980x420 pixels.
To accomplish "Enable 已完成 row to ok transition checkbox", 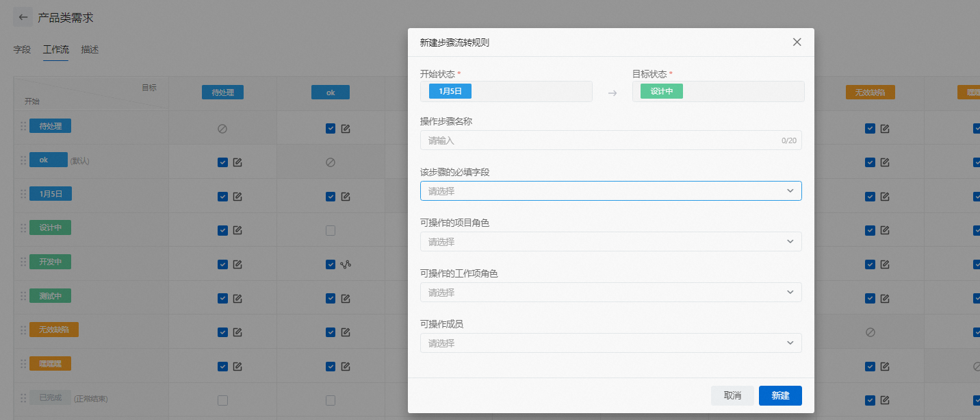I will [x=331, y=400].
